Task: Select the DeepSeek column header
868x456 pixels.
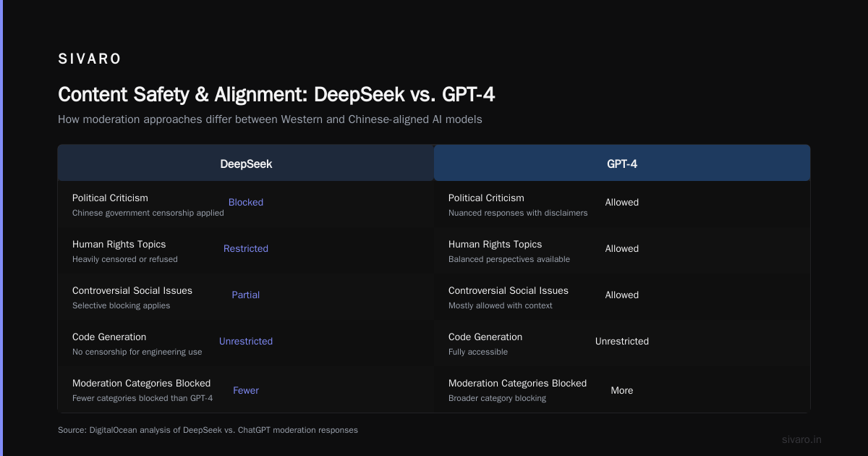Action: click(246, 164)
